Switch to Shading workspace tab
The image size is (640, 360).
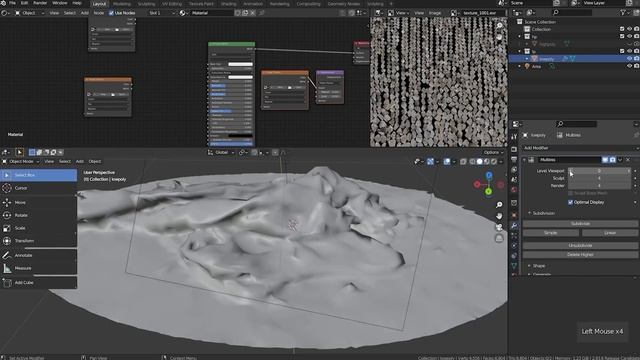pyautogui.click(x=228, y=4)
